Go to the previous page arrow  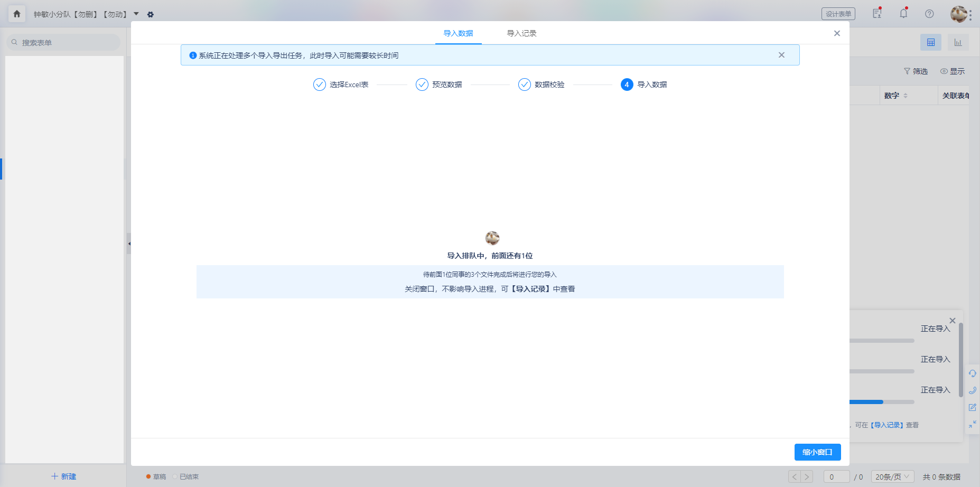(795, 477)
